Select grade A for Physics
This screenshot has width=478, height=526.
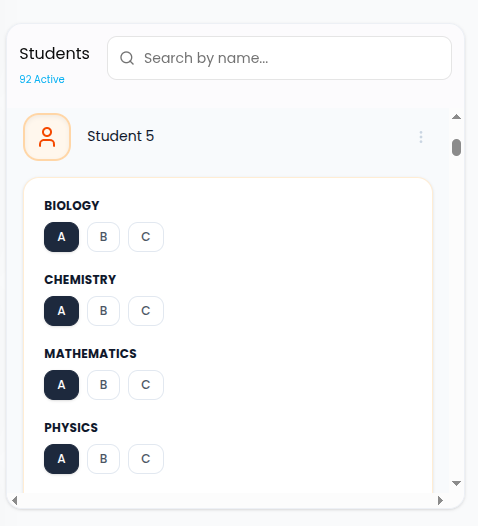click(x=61, y=459)
